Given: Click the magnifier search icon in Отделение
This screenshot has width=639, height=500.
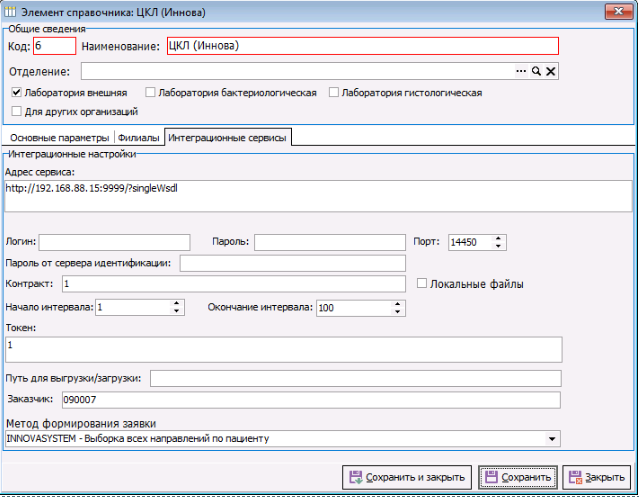Looking at the screenshot, I should point(536,72).
